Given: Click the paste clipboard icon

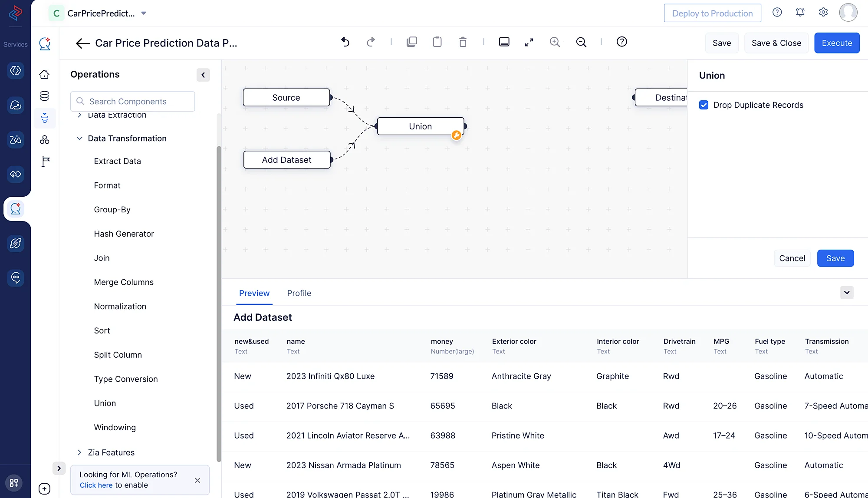Looking at the screenshot, I should (437, 42).
